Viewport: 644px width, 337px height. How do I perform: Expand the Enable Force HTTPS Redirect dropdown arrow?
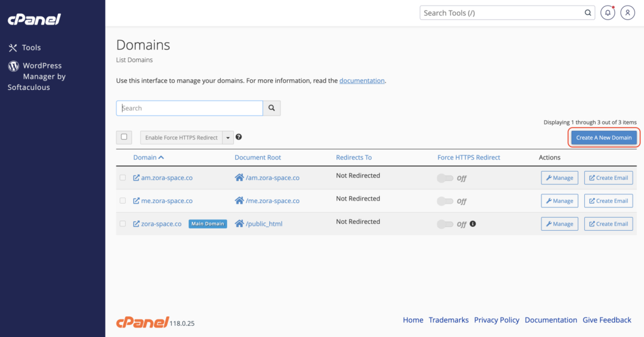[228, 138]
